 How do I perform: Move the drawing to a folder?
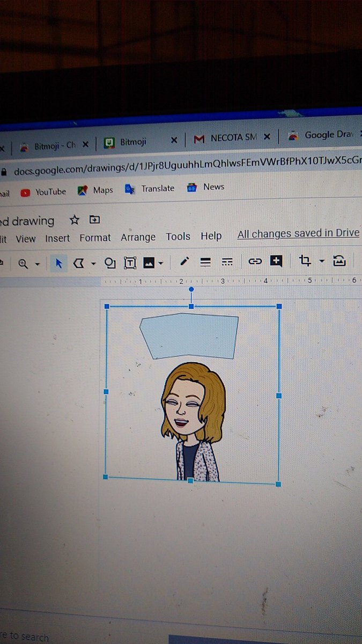(94, 219)
